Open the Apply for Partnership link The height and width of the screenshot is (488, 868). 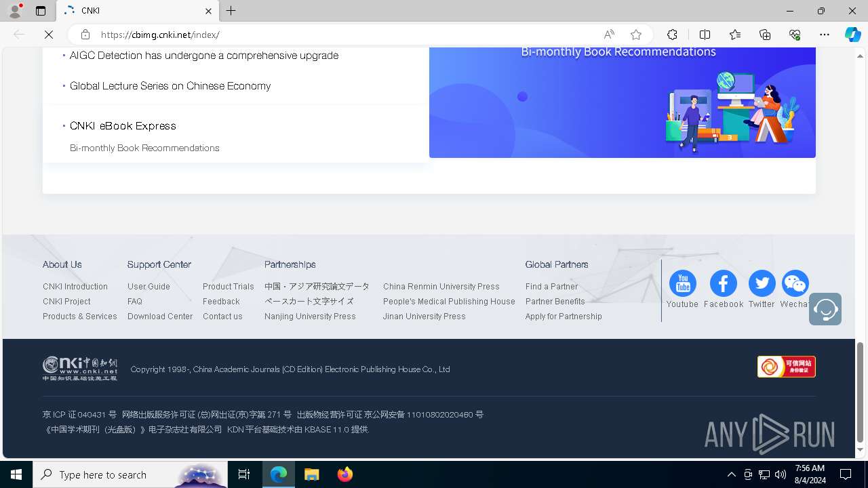click(564, 317)
